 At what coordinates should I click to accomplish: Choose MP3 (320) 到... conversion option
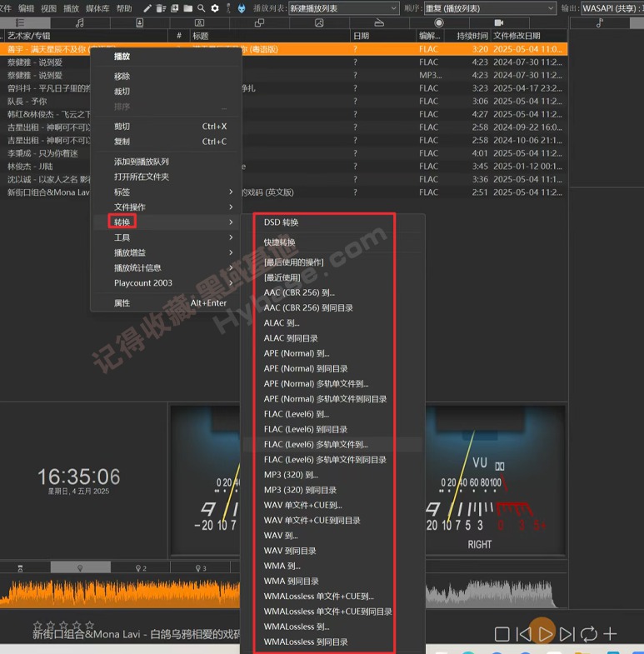click(x=291, y=475)
